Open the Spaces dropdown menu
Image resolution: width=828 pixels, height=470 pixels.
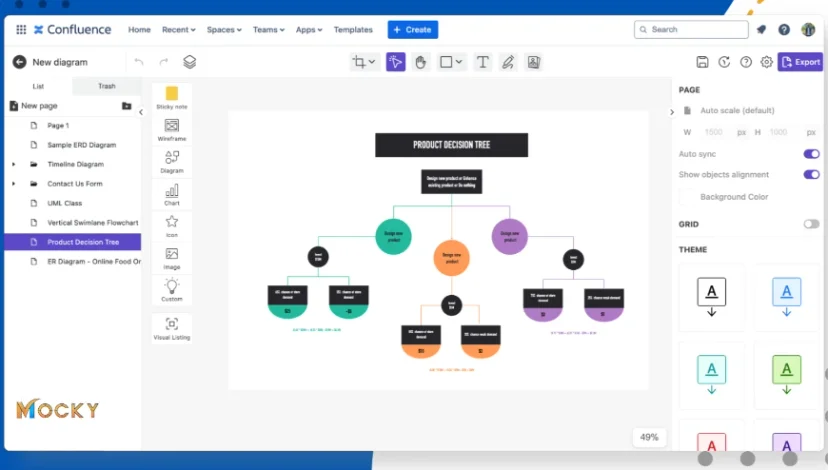(224, 30)
